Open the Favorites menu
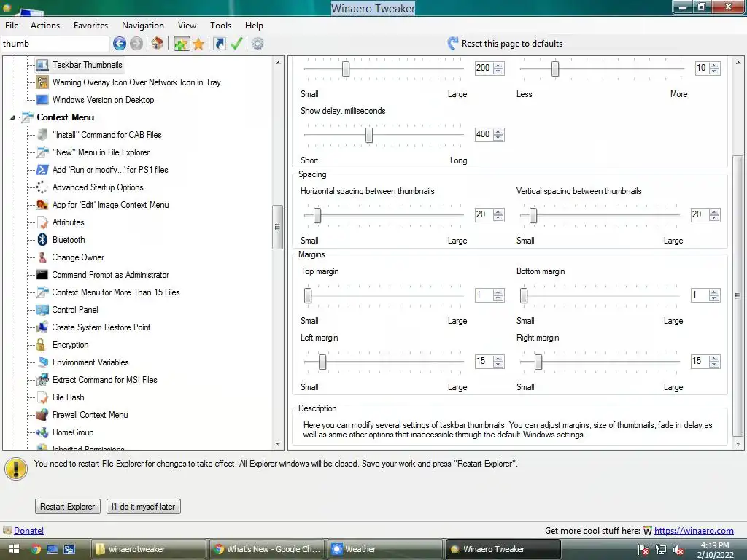The width and height of the screenshot is (747, 560). [x=90, y=26]
